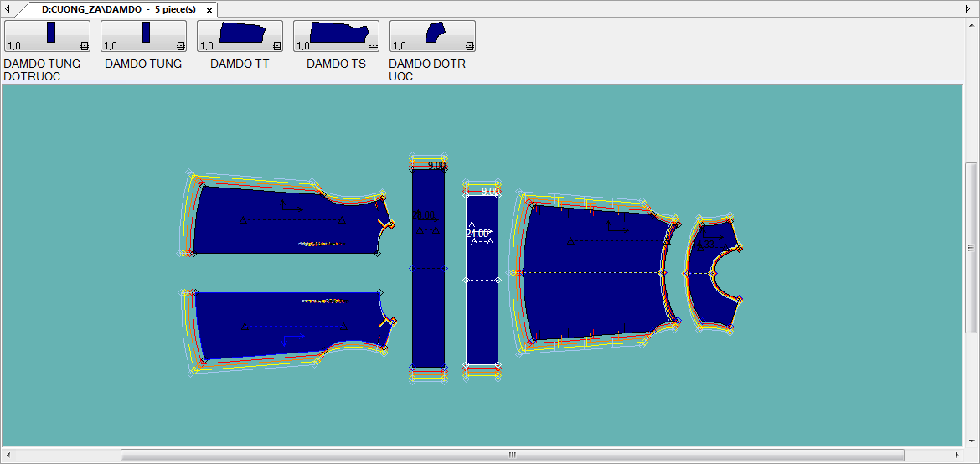Select the DAMDO TUNG DOTRUOC piece thumbnail

pos(47,36)
